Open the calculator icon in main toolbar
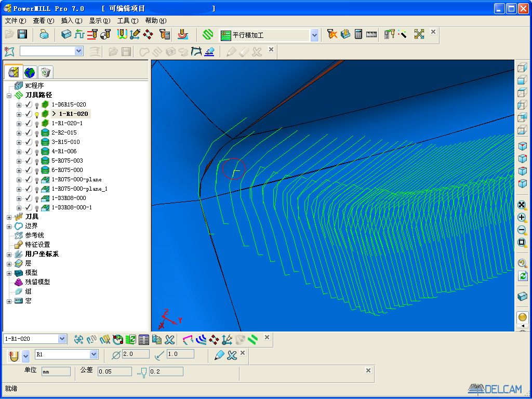532x399 pixels. pos(358,34)
